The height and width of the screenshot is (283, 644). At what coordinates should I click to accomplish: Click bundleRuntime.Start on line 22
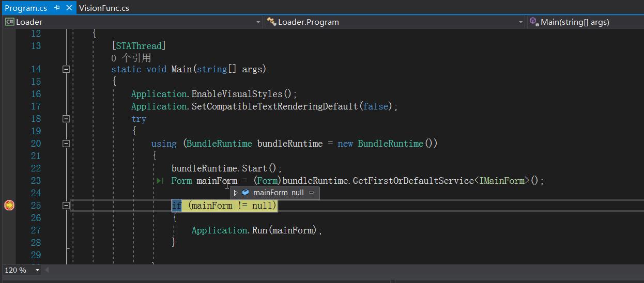pyautogui.click(x=220, y=168)
